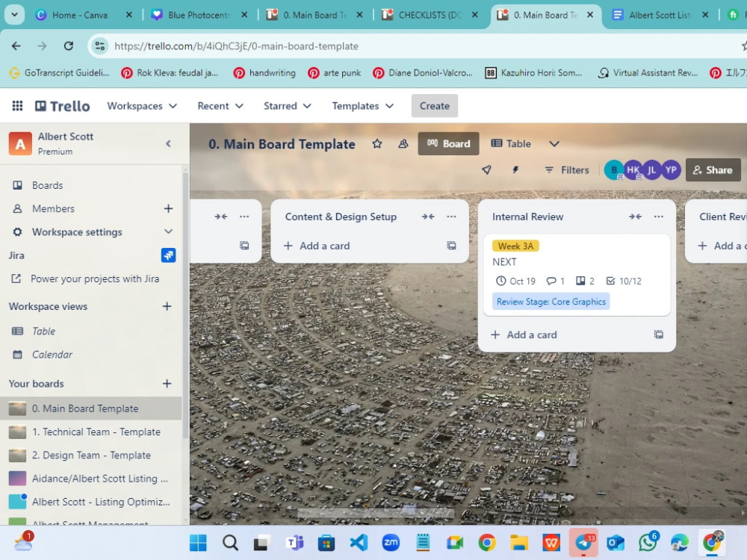
Task: Open Internal Review list actions menu
Action: pyautogui.click(x=658, y=217)
